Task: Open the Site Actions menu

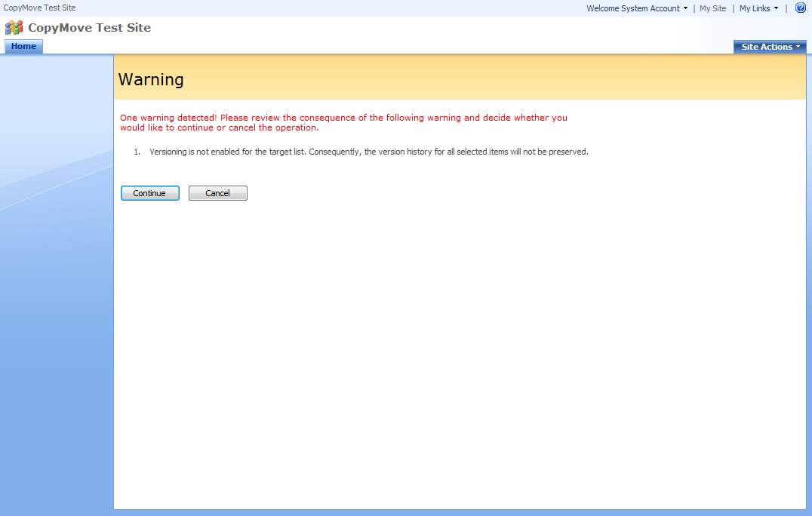Action: (x=766, y=47)
